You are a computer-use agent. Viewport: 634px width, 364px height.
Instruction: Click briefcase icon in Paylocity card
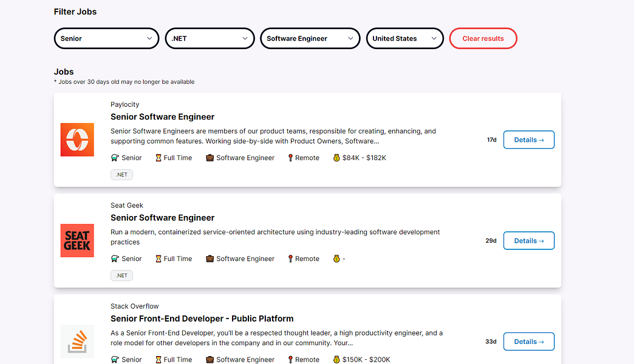pyautogui.click(x=210, y=158)
